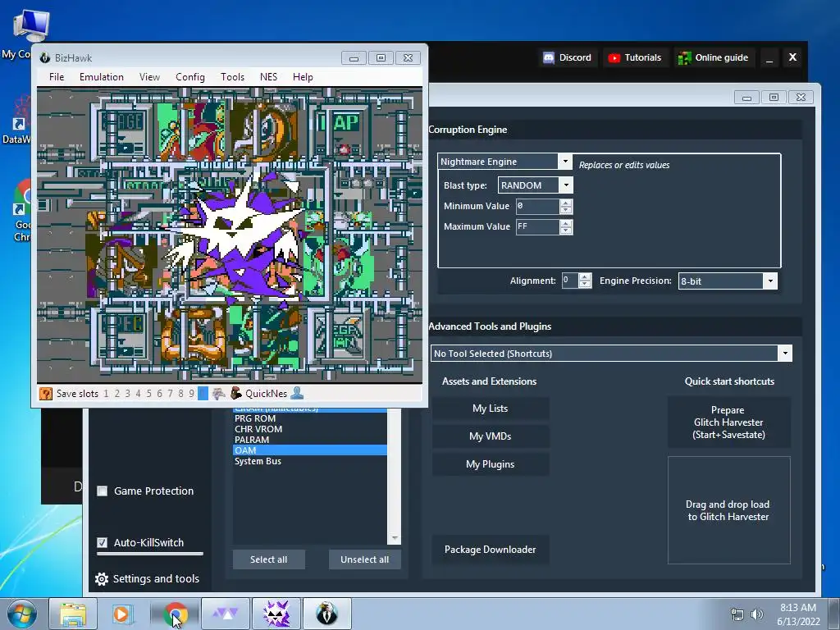Select save slot 3 in BizHawk

click(127, 394)
